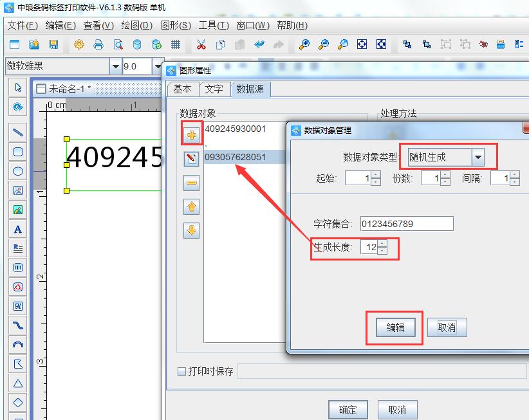Click the scissors cut icon on the toolbar
The width and height of the screenshot is (529, 420).
(201, 45)
